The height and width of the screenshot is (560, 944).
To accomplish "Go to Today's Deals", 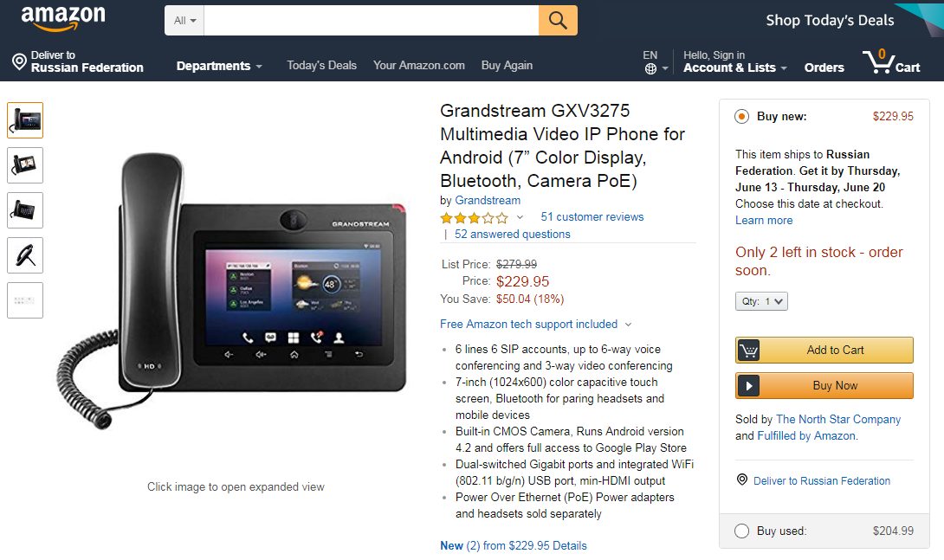I will tap(321, 66).
